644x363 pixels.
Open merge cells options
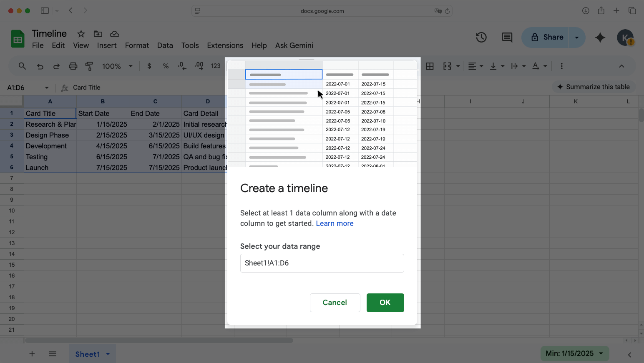tap(447, 66)
